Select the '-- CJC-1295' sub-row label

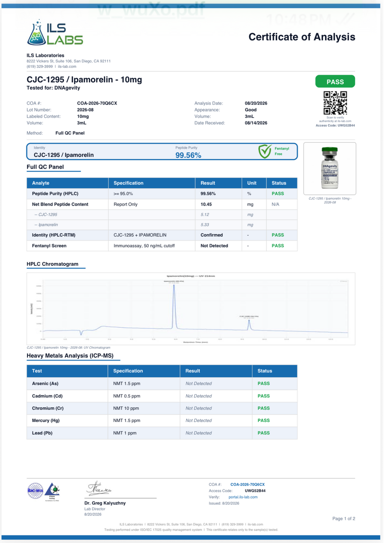46,215
